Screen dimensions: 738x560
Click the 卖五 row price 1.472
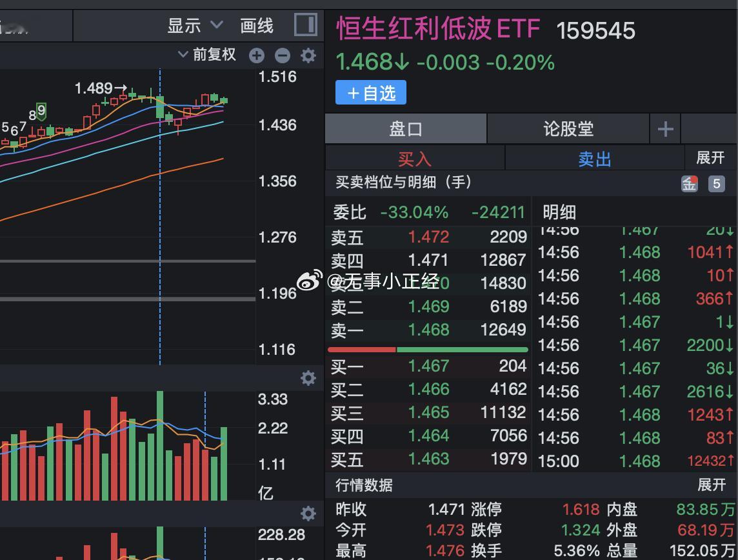click(x=428, y=237)
